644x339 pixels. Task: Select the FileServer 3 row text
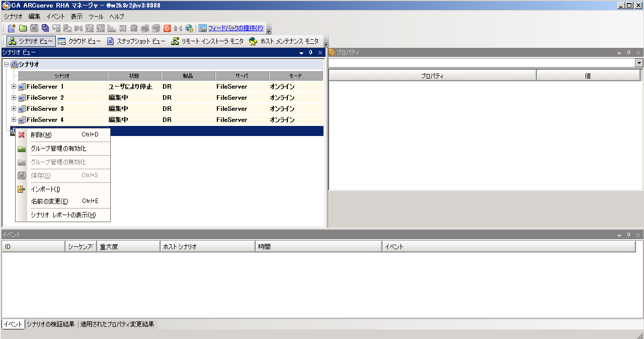click(45, 109)
